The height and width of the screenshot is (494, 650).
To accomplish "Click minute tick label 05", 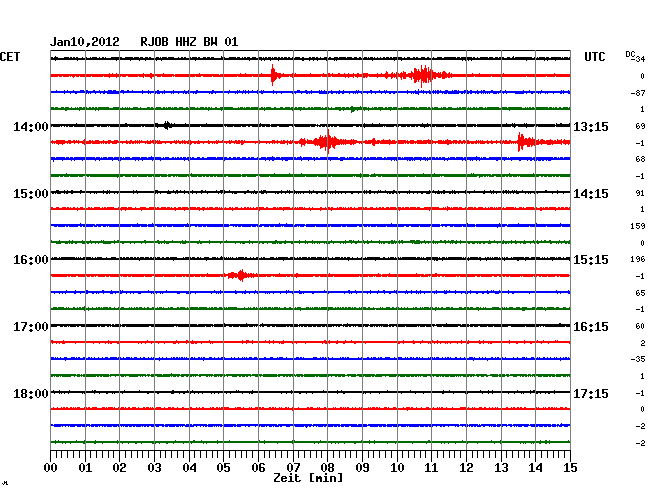I will tap(223, 468).
